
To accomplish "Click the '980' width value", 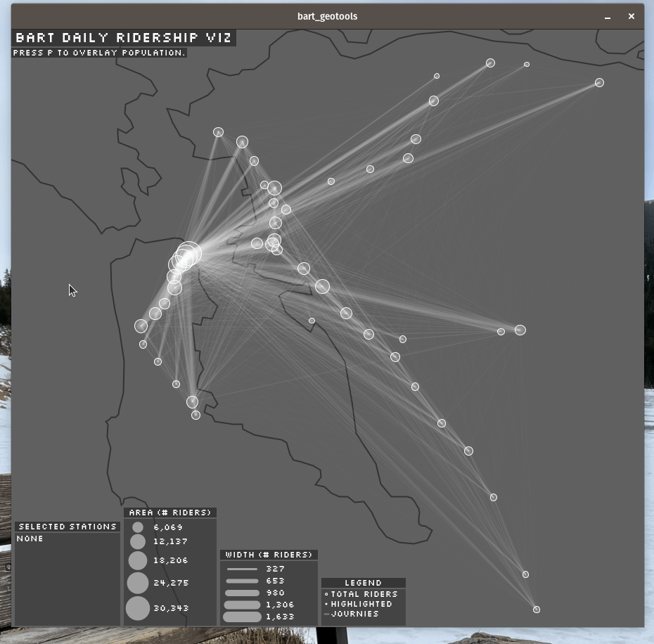I will (x=275, y=593).
